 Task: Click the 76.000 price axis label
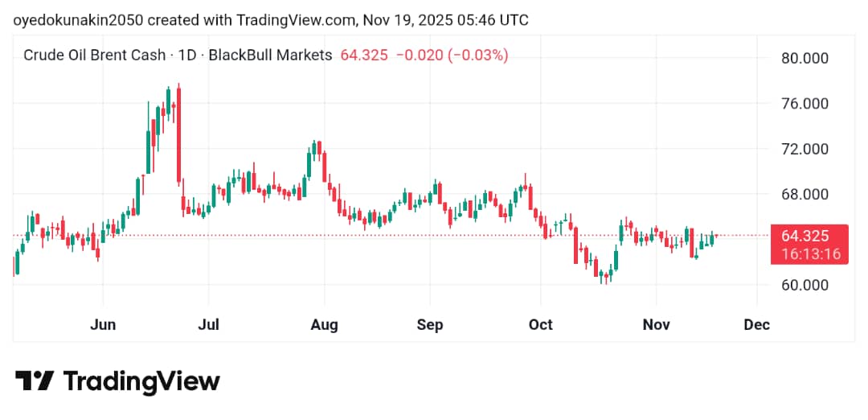point(804,104)
